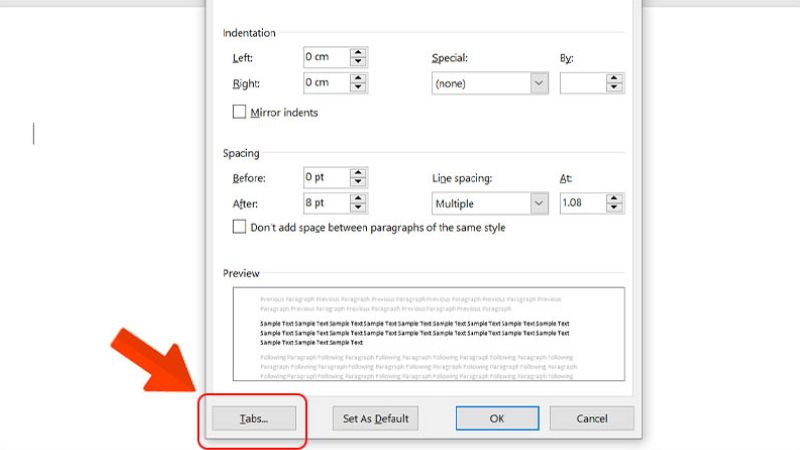Decrease Before spacing with down arrow
Image resolution: width=800 pixels, height=450 pixels.
click(x=358, y=182)
